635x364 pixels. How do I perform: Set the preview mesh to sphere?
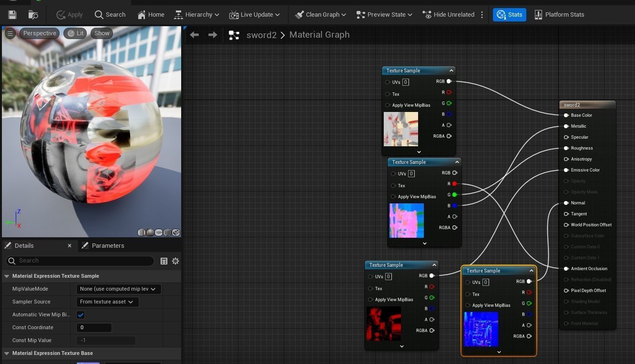point(150,233)
